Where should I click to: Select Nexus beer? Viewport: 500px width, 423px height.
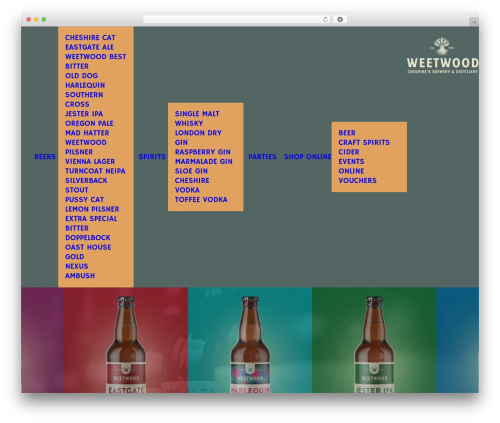77,266
